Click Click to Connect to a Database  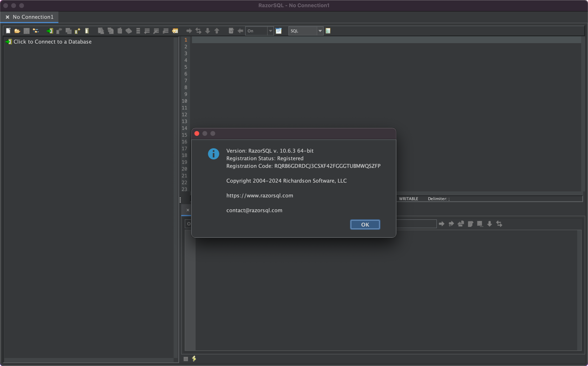[52, 42]
